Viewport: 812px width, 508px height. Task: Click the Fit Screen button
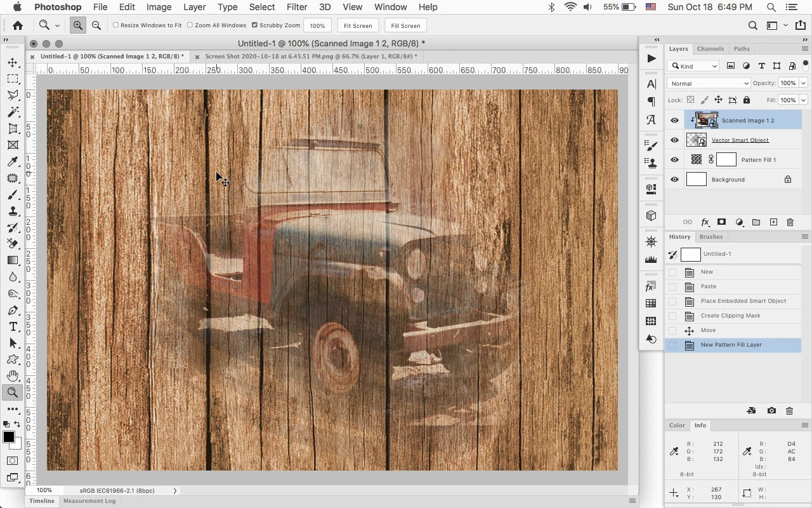point(358,25)
